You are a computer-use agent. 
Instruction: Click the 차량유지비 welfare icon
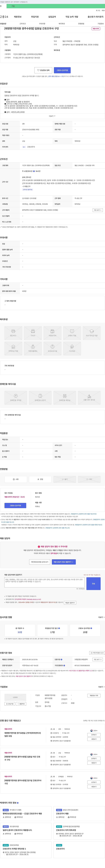[x=52, y=333]
